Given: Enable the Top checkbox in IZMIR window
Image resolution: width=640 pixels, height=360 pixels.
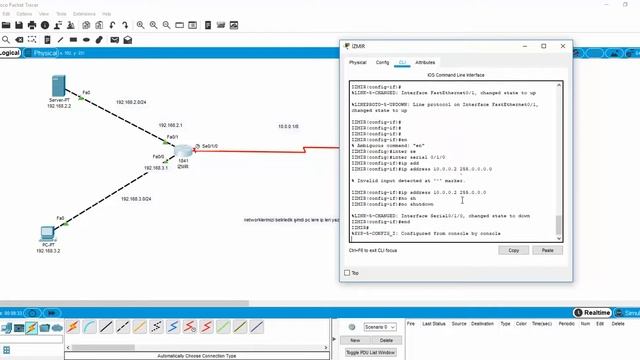Looking at the screenshot, I should (347, 273).
